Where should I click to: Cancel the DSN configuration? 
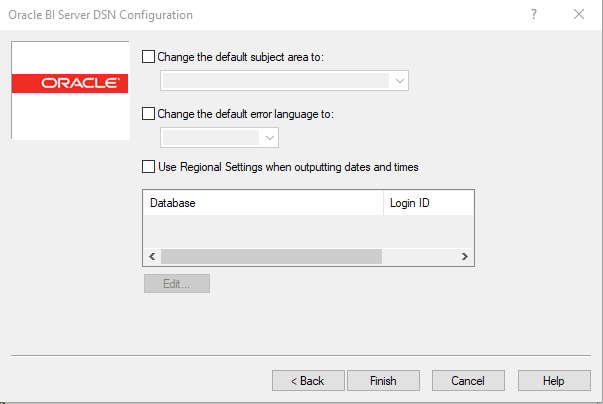pos(468,381)
